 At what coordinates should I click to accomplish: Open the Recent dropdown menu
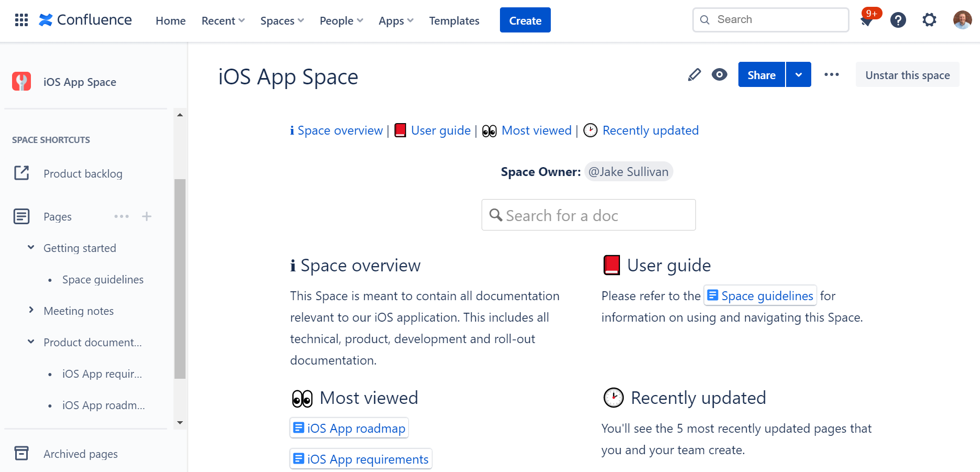[x=223, y=20]
